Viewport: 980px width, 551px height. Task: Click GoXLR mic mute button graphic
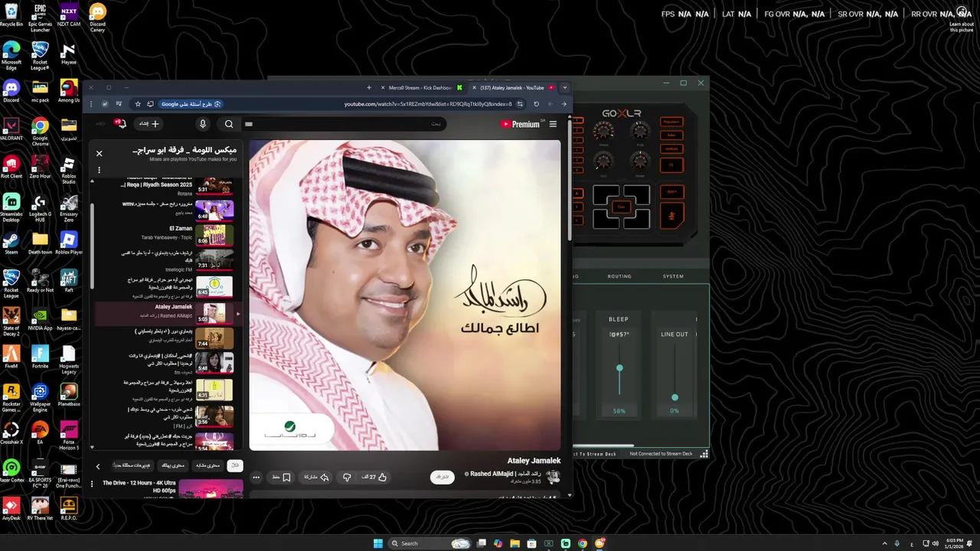click(x=671, y=217)
